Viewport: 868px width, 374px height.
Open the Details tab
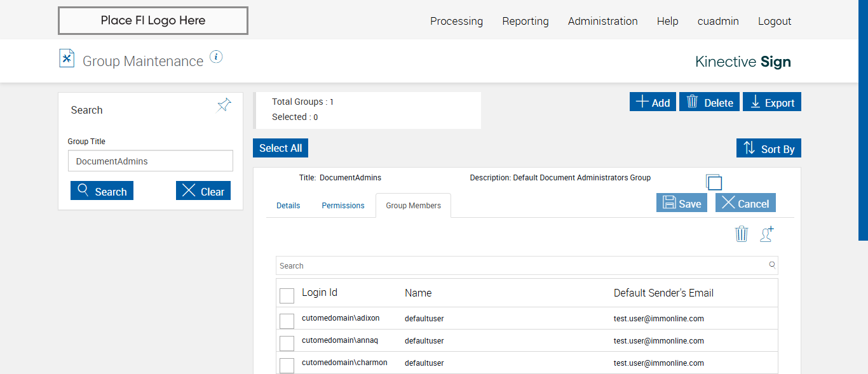288,206
